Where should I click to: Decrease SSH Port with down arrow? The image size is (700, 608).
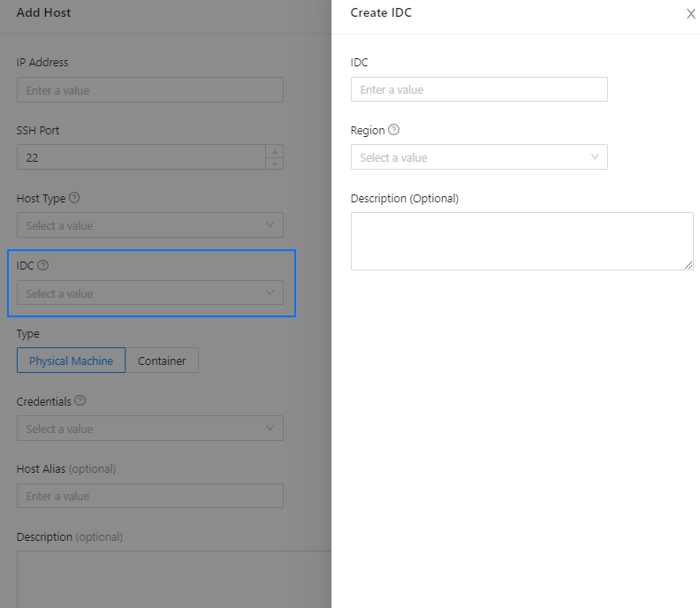point(274,163)
